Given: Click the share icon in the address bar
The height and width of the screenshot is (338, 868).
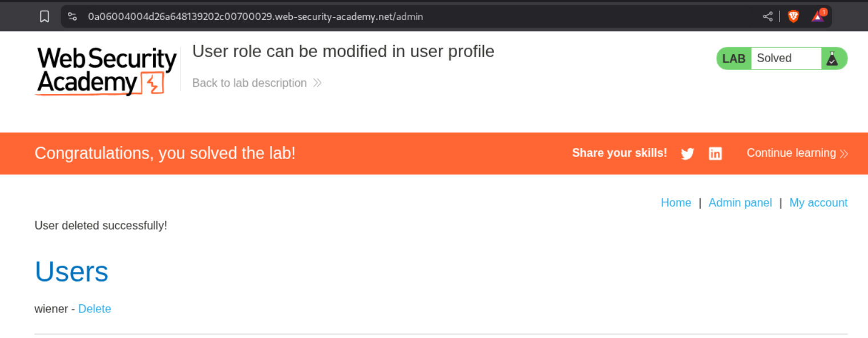Looking at the screenshot, I should click(768, 17).
